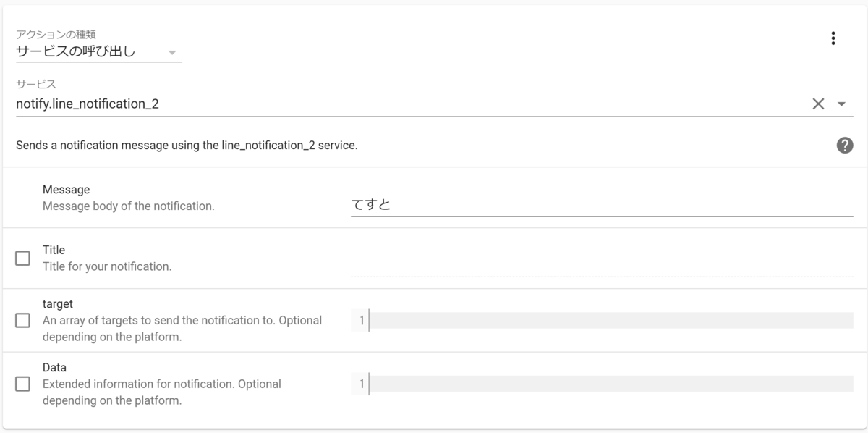The height and width of the screenshot is (433, 868).
Task: Open the action type dropdown サービスの呼び出し
Action: click(x=98, y=52)
